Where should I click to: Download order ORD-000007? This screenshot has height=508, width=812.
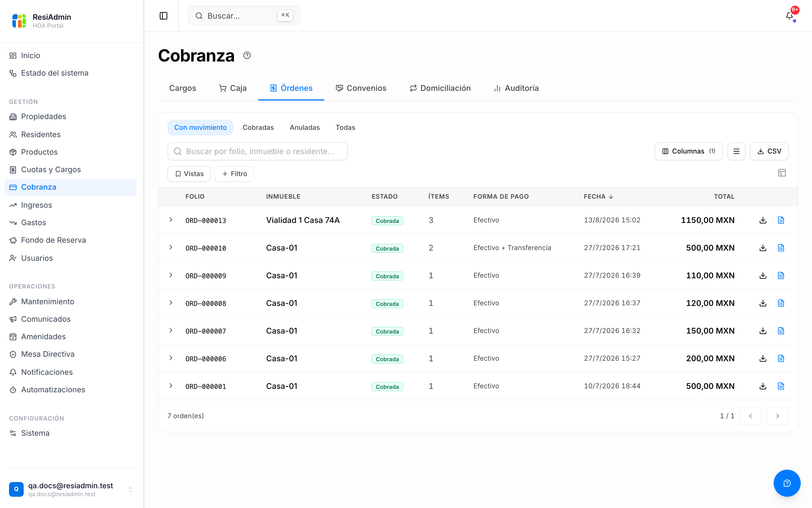pos(763,330)
